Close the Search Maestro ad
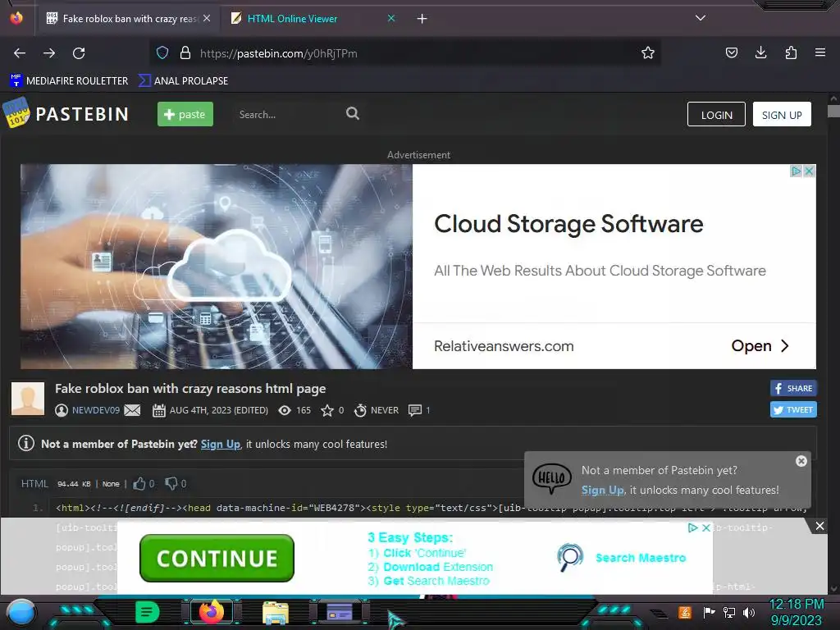Screen dimensions: 840x630 (x=706, y=528)
